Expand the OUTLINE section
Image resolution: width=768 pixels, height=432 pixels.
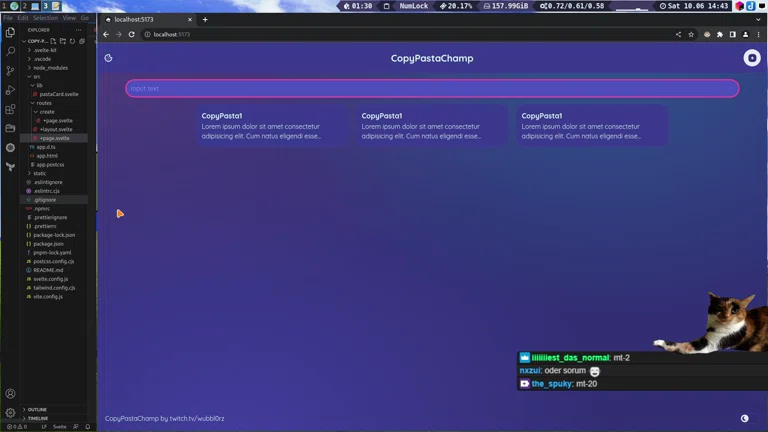(37, 409)
